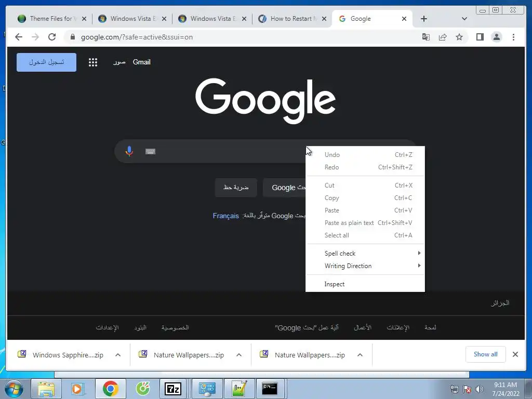Image resolution: width=532 pixels, height=399 pixels.
Task: Bookmark this page with the star icon
Action: 459,37
